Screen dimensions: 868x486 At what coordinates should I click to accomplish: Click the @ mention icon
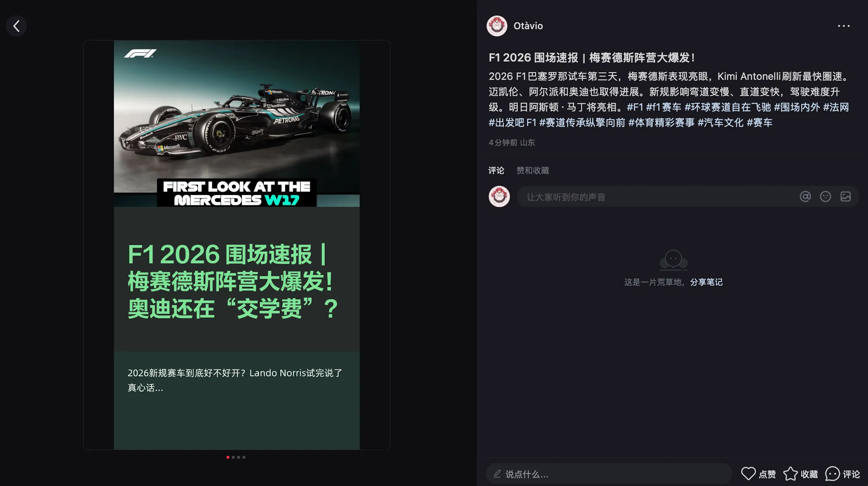coord(805,197)
